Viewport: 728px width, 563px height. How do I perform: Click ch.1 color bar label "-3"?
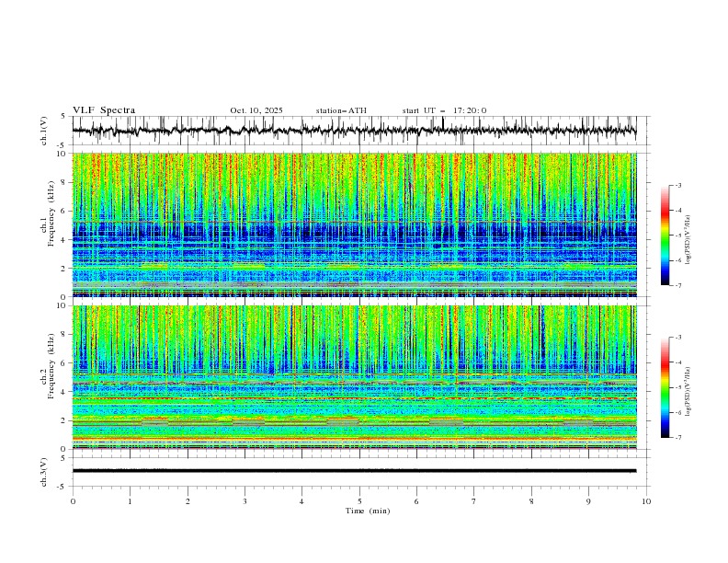[677, 185]
